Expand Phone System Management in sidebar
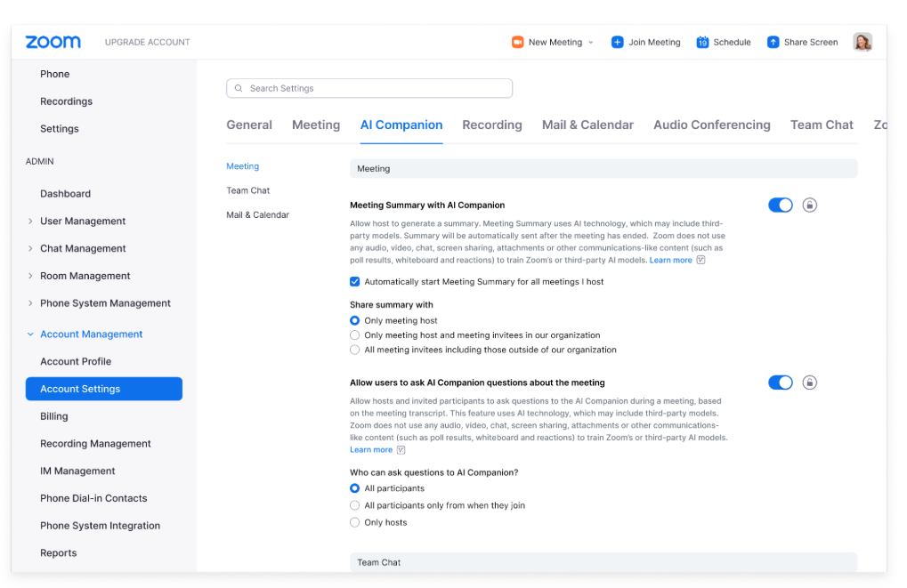 pyautogui.click(x=30, y=303)
